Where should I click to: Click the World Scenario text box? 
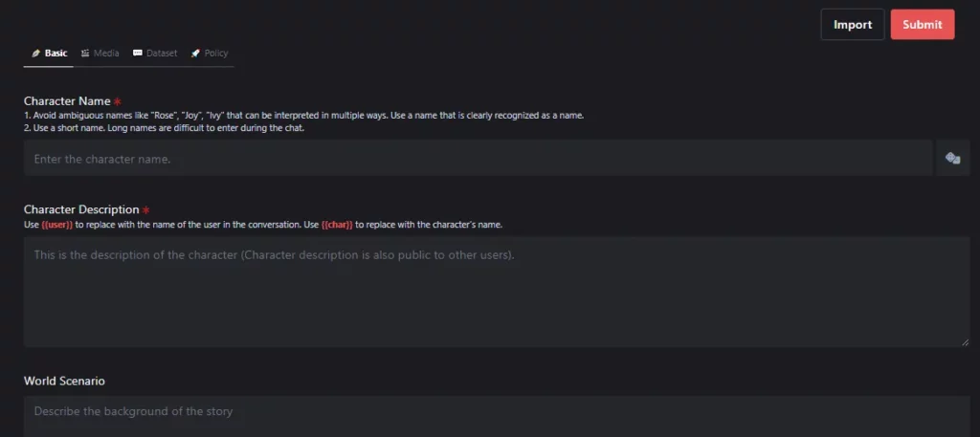tap(496, 413)
